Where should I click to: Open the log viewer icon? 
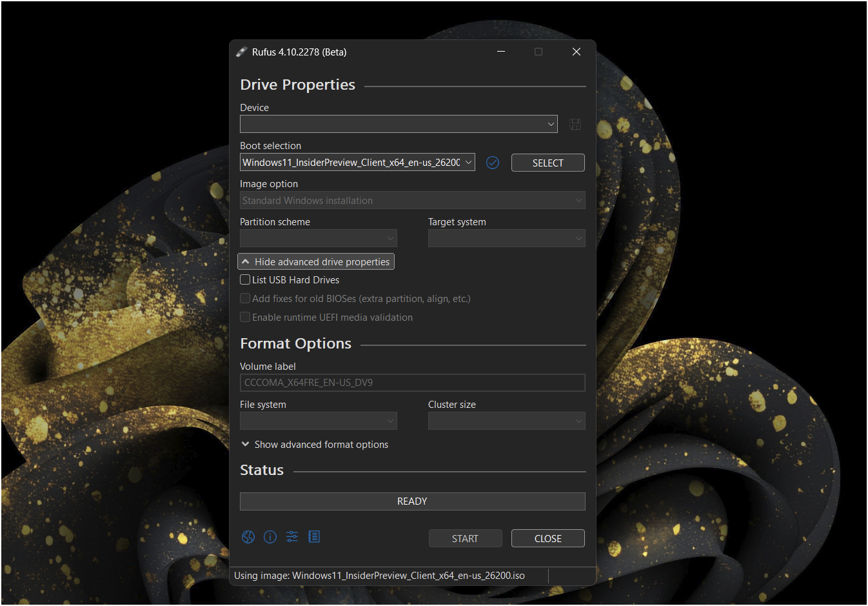pos(314,537)
